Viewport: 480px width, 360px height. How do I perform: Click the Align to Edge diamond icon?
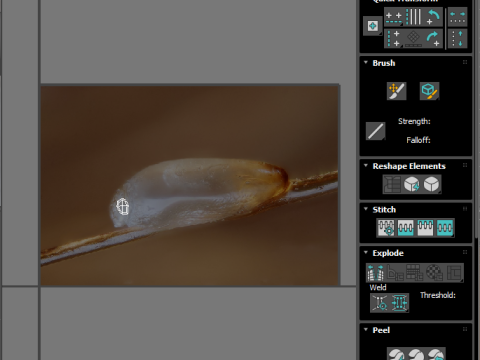click(x=414, y=39)
